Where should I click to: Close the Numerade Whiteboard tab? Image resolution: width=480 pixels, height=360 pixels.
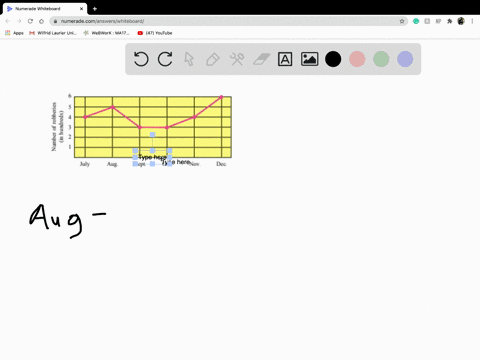tap(81, 9)
